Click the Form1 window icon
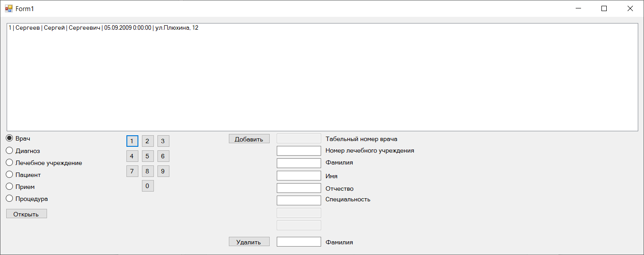The width and height of the screenshot is (644, 255). click(9, 8)
